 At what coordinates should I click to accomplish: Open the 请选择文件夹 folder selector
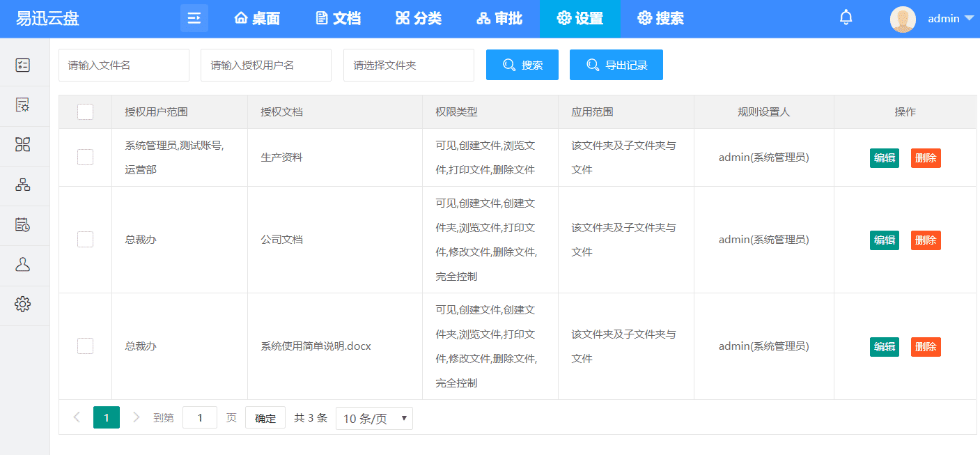click(409, 65)
